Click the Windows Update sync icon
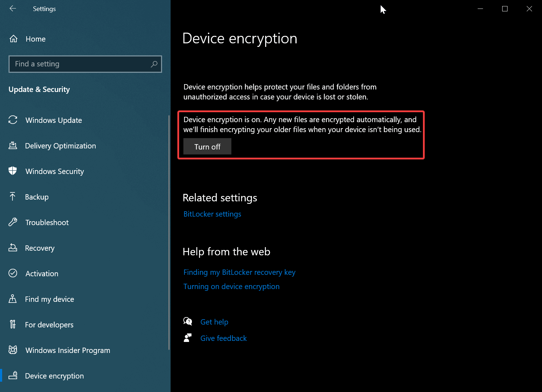The width and height of the screenshot is (542, 392). [13, 120]
